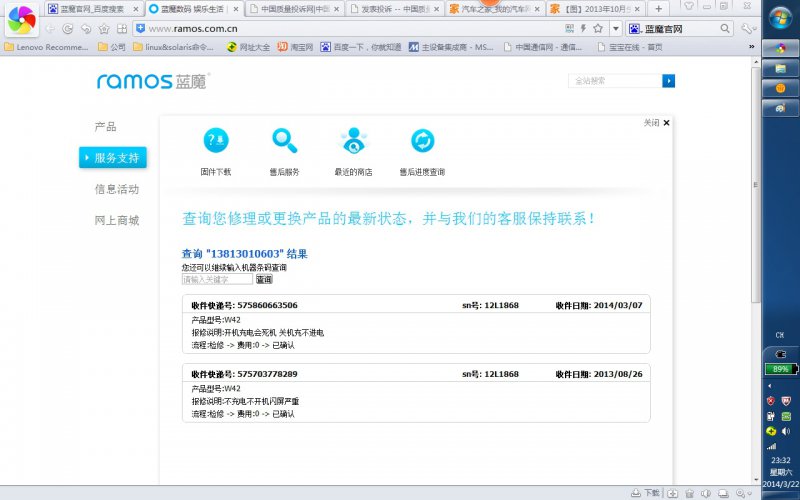Toggle the page mute speaker icon
The image size is (800, 500).
point(707,493)
